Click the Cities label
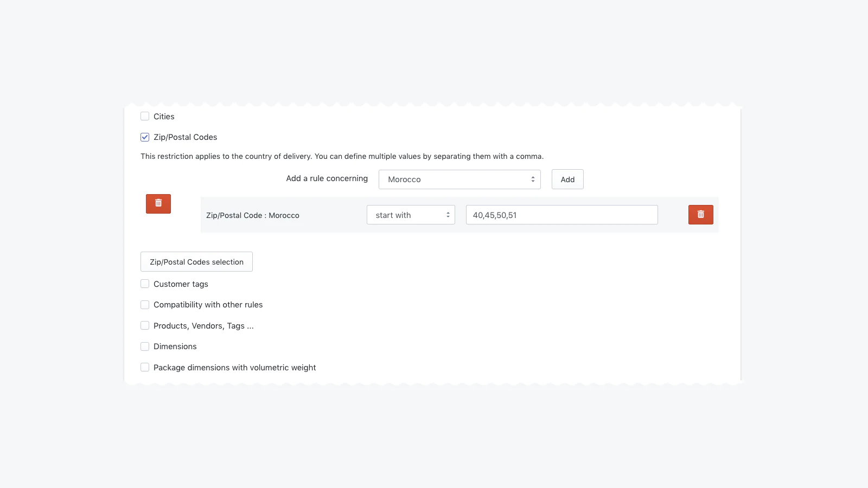This screenshot has height=488, width=868. pos(164,117)
